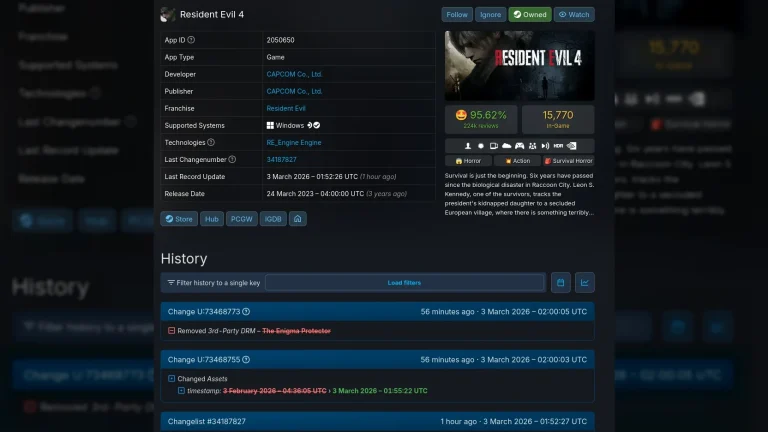Image resolution: width=768 pixels, height=432 pixels.
Task: Open the Store page button
Action: [179, 219]
